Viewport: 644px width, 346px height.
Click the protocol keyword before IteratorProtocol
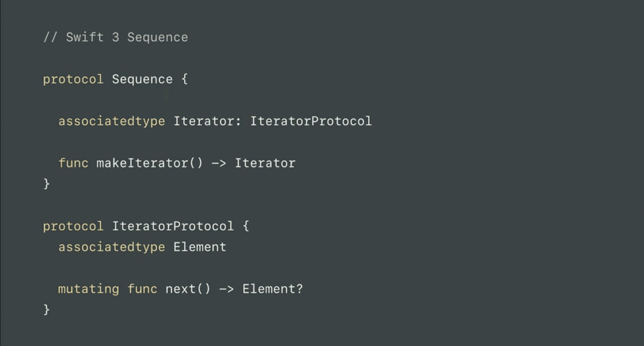tap(73, 226)
